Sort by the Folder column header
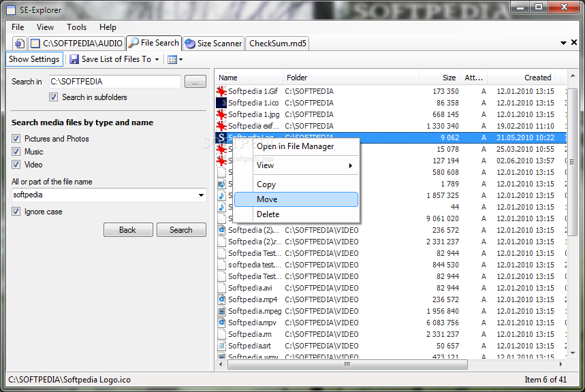Viewport: 585px width, 392px height. point(351,78)
